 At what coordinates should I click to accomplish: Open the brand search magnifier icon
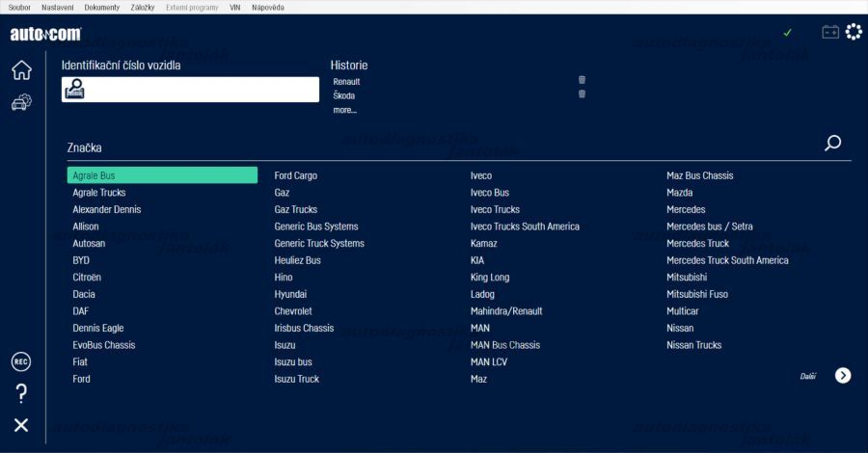[x=832, y=144]
